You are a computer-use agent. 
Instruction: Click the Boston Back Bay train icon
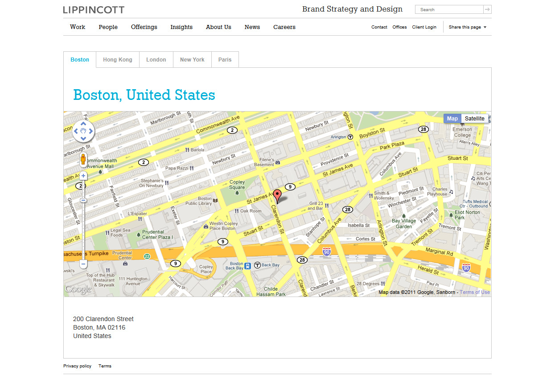click(248, 266)
